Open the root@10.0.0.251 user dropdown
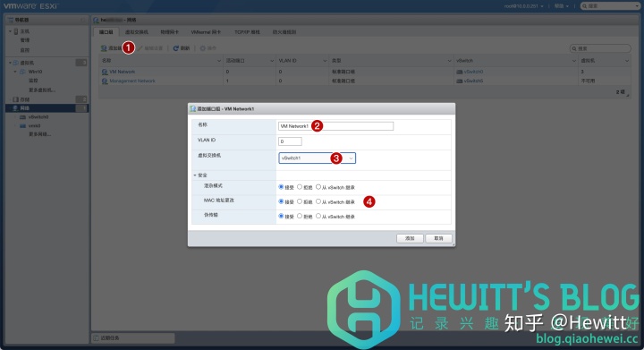The height and width of the screenshot is (350, 644). 523,6
